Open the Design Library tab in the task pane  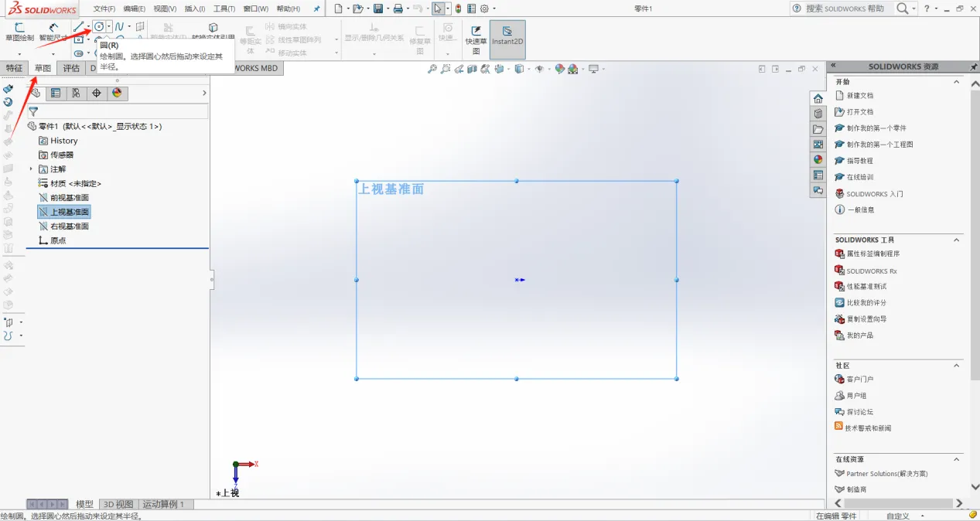point(818,114)
